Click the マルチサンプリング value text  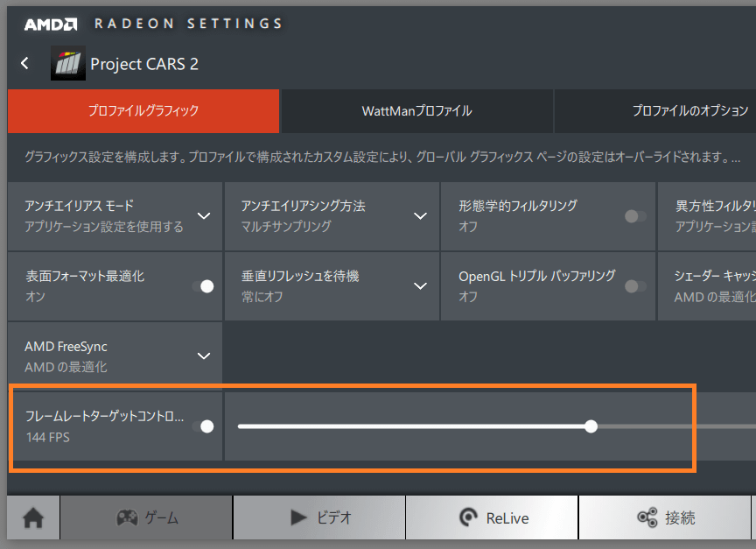(x=286, y=226)
